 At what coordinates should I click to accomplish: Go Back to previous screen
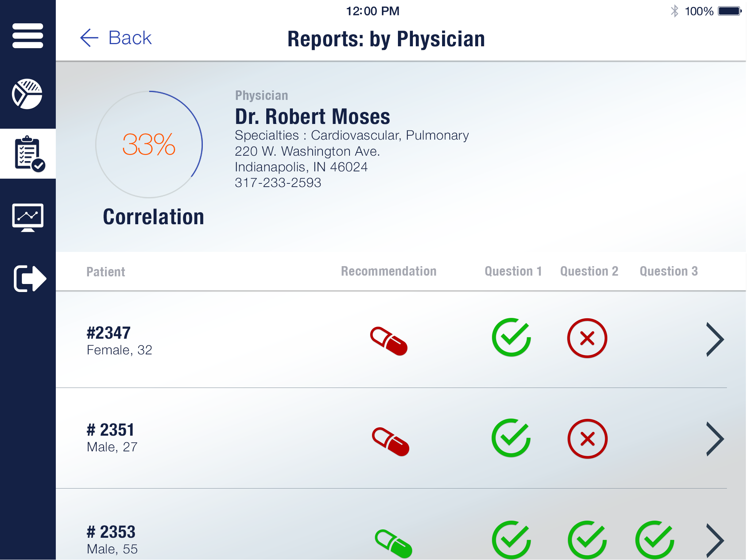[x=116, y=38]
